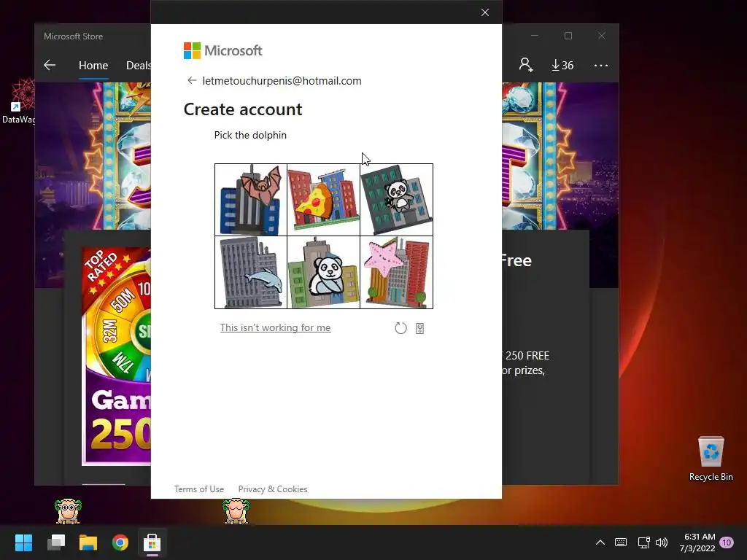Open See more menu in Store
Screen dimensions: 747x560
[x=601, y=65]
